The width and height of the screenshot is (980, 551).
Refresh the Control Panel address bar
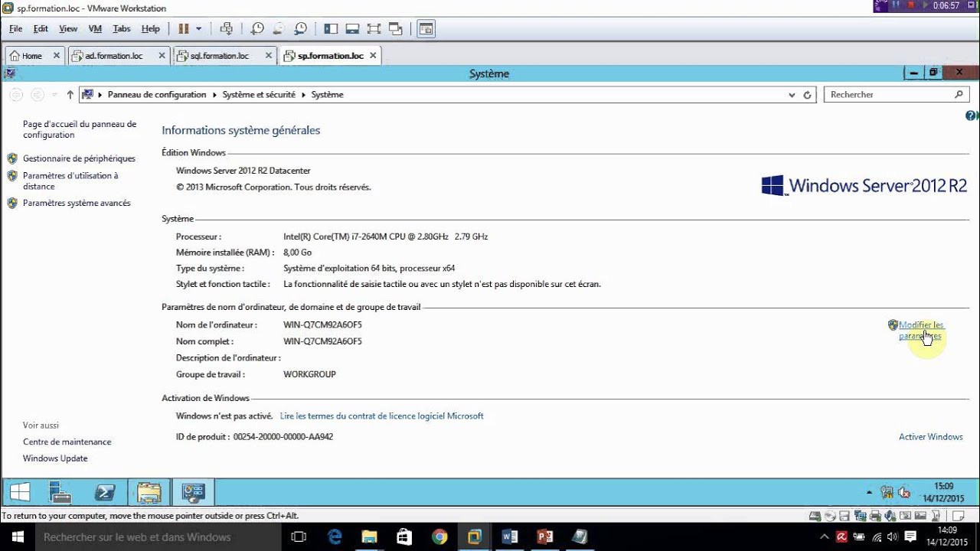pyautogui.click(x=807, y=95)
